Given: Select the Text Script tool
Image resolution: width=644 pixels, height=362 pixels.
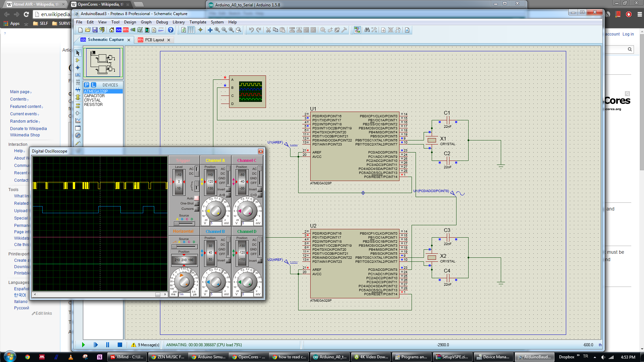Looking at the screenshot, I should (x=78, y=82).
